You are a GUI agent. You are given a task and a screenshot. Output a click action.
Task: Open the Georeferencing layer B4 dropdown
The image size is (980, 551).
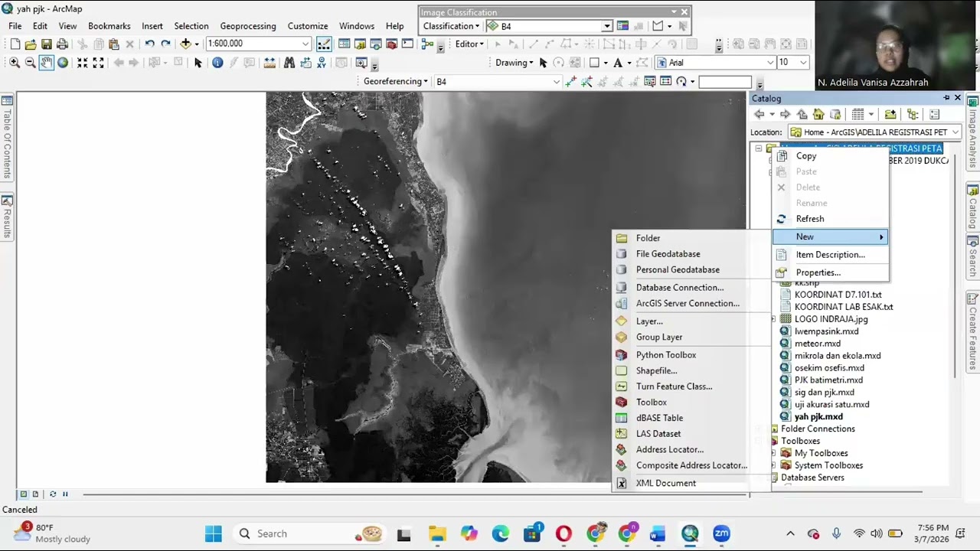(x=557, y=82)
